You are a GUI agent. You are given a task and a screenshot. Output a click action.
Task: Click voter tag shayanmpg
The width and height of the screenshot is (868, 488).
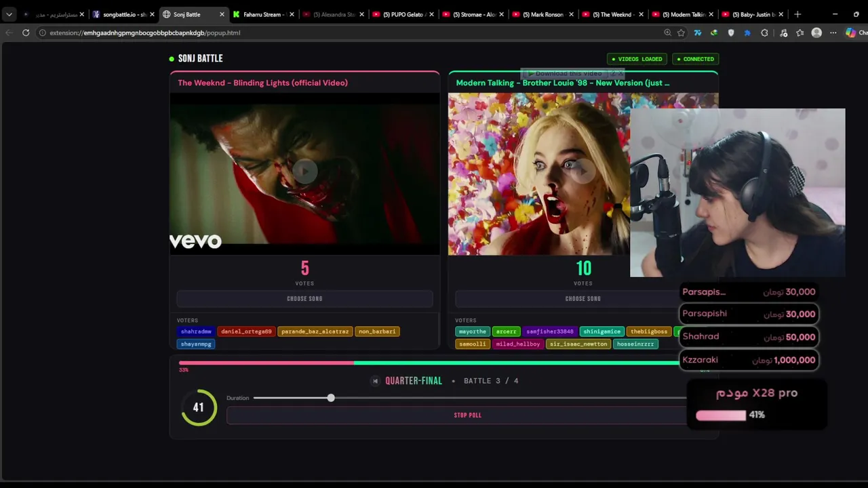(196, 344)
